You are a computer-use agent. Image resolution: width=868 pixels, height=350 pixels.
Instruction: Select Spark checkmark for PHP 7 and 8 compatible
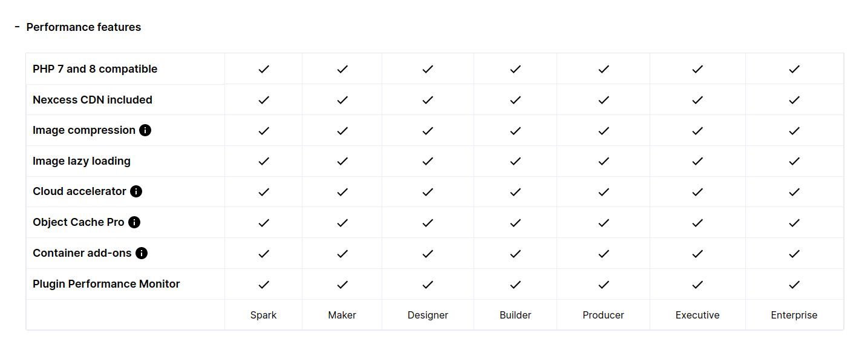[264, 69]
